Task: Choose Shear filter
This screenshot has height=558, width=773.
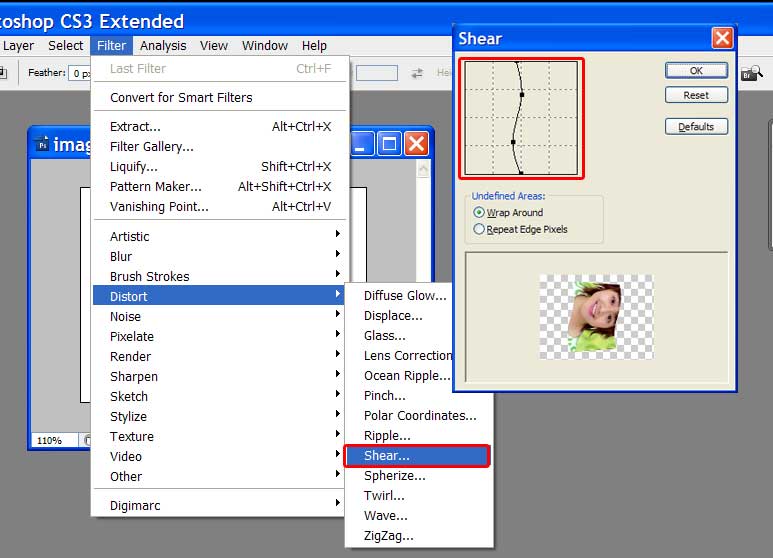Action: coord(418,456)
